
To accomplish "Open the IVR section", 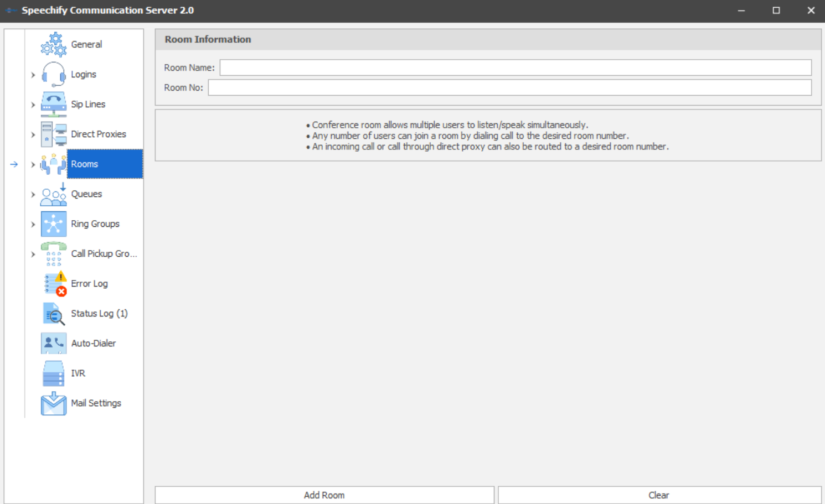I will pyautogui.click(x=78, y=373).
